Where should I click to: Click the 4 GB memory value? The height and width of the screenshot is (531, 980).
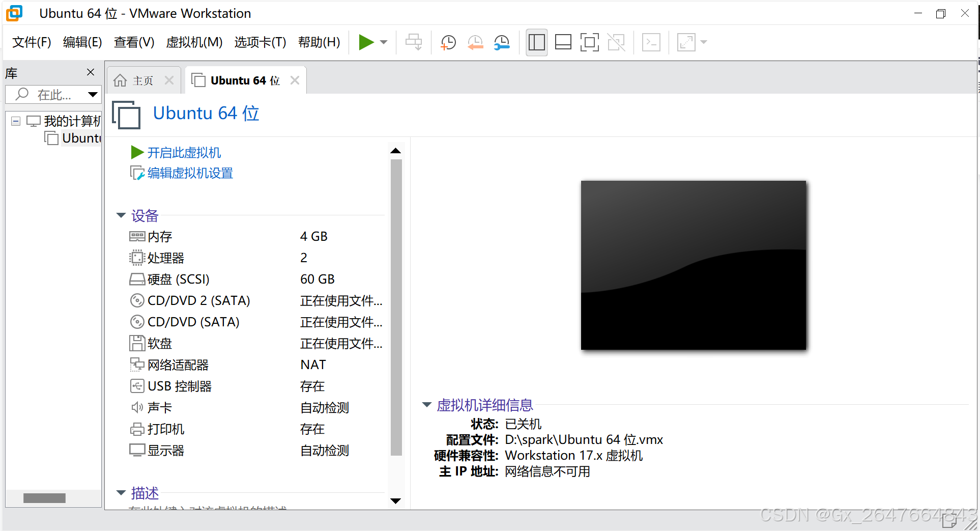(x=313, y=237)
